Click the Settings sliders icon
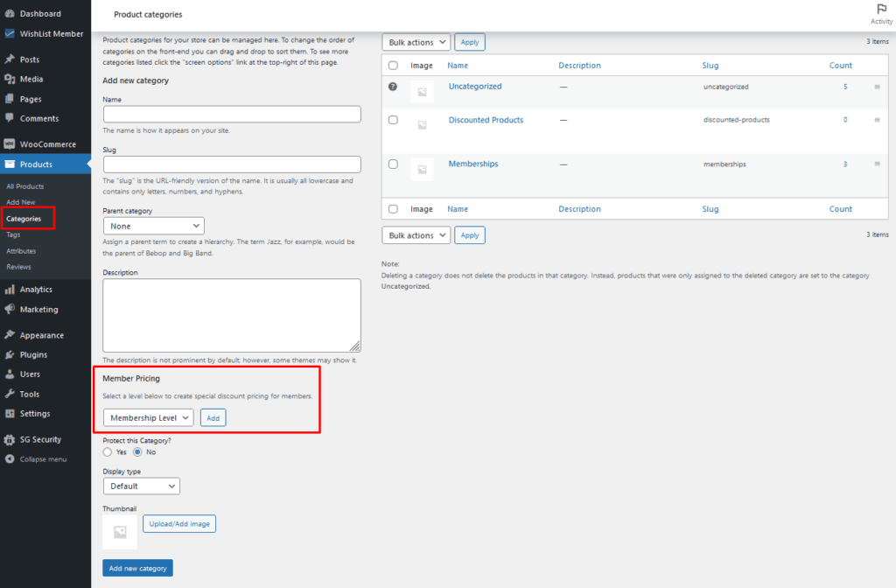This screenshot has height=588, width=896. click(x=10, y=413)
